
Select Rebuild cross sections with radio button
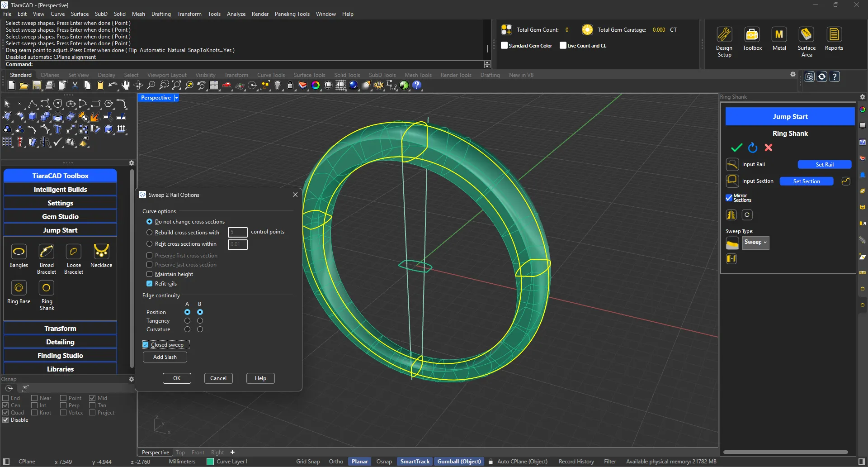point(149,232)
